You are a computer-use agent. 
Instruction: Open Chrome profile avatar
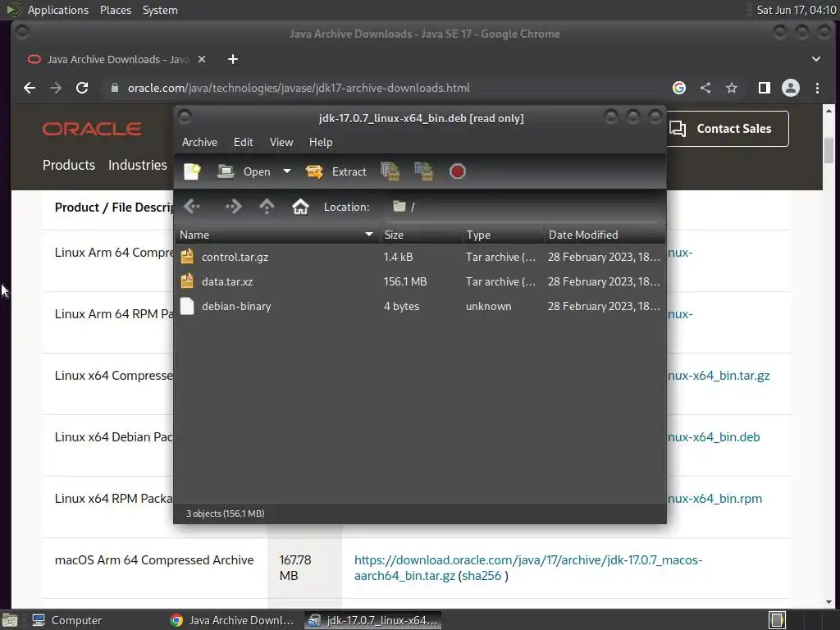(791, 88)
